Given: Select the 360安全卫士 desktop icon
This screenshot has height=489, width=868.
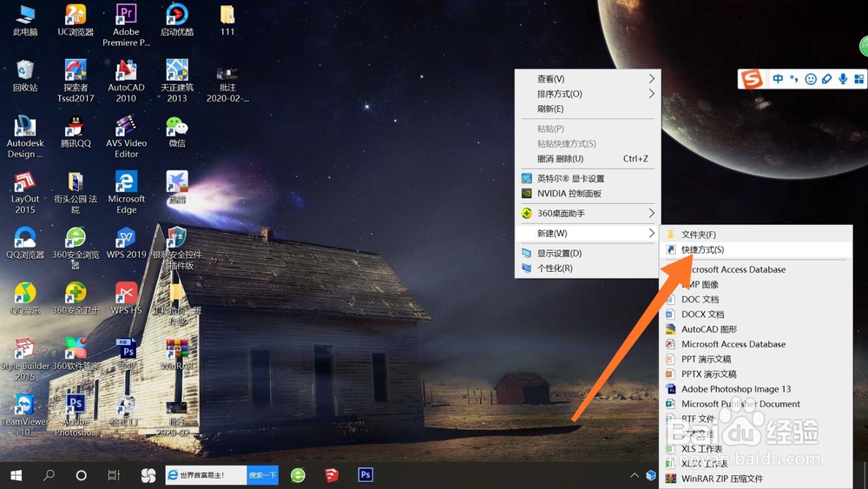Looking at the screenshot, I should coord(76,299).
